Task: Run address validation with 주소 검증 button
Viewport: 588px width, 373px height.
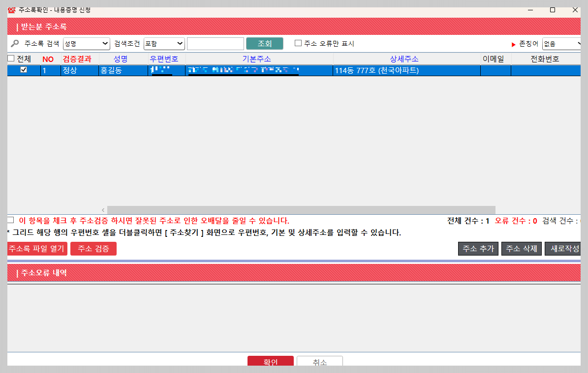Action: [93, 249]
